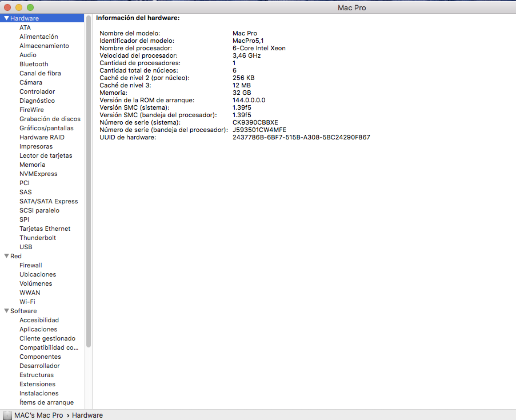The width and height of the screenshot is (516, 420).
Task: Click the 32 GB memory value
Action: (x=242, y=93)
